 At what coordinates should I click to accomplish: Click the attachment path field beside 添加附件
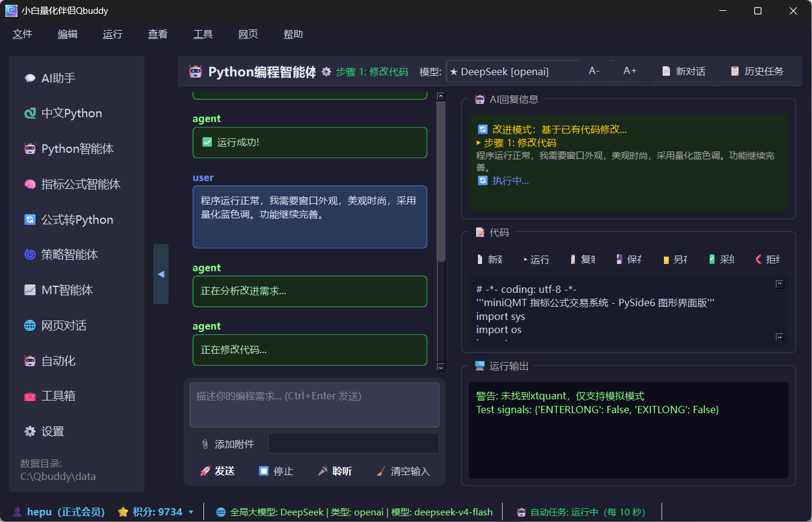click(353, 444)
